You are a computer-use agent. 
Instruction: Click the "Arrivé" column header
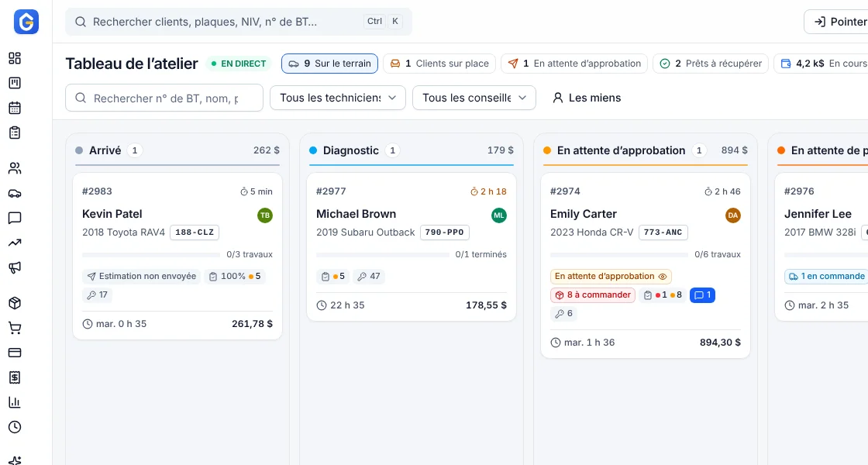[177, 150]
